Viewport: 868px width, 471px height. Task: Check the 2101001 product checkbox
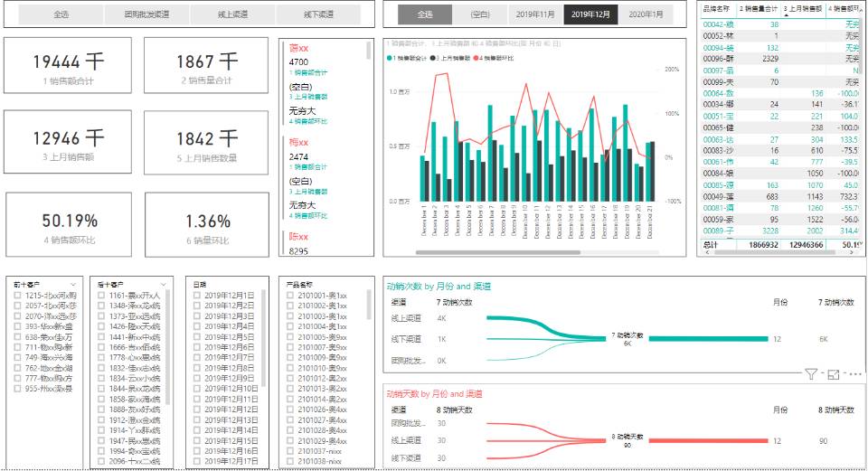click(x=290, y=296)
